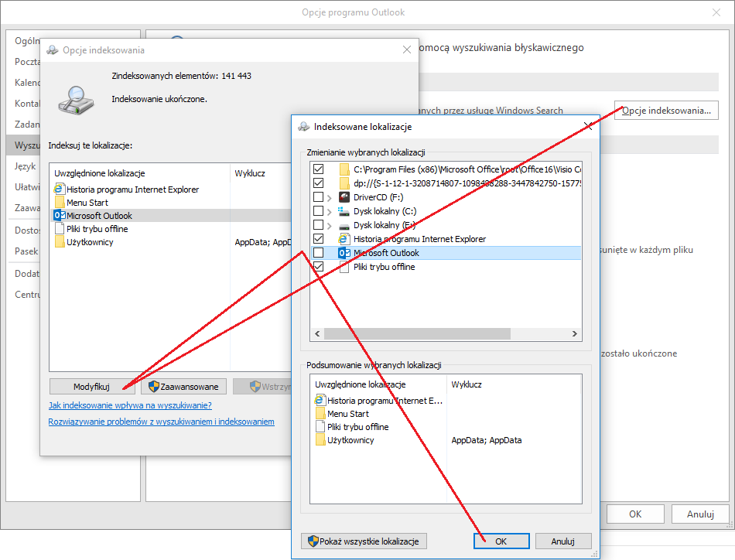Click the Pliki trybu offline icon in summary

[x=320, y=427]
